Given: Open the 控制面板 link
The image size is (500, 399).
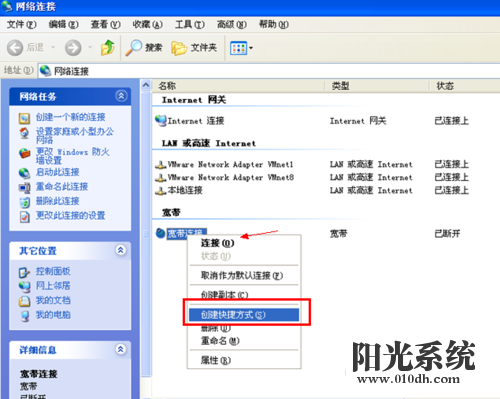Looking at the screenshot, I should click(53, 271).
